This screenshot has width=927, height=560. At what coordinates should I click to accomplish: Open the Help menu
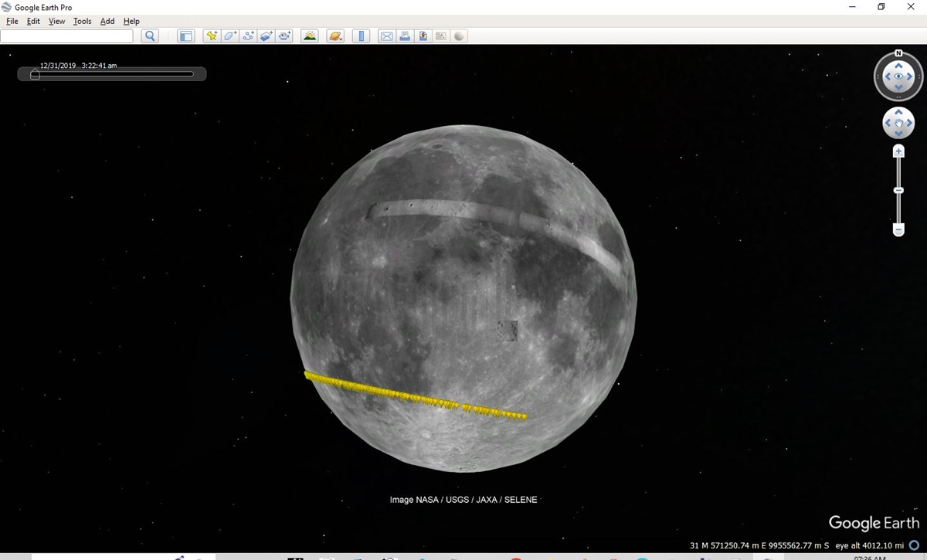pyautogui.click(x=131, y=21)
